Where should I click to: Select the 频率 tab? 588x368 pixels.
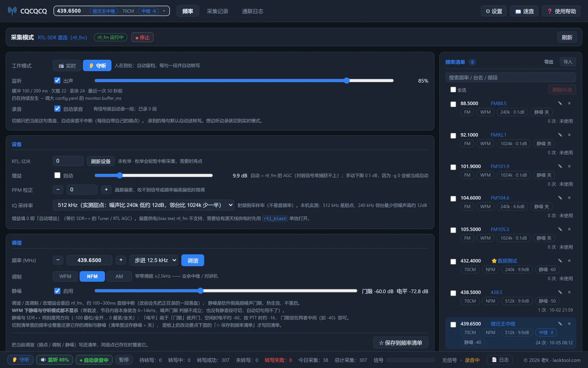(x=188, y=11)
